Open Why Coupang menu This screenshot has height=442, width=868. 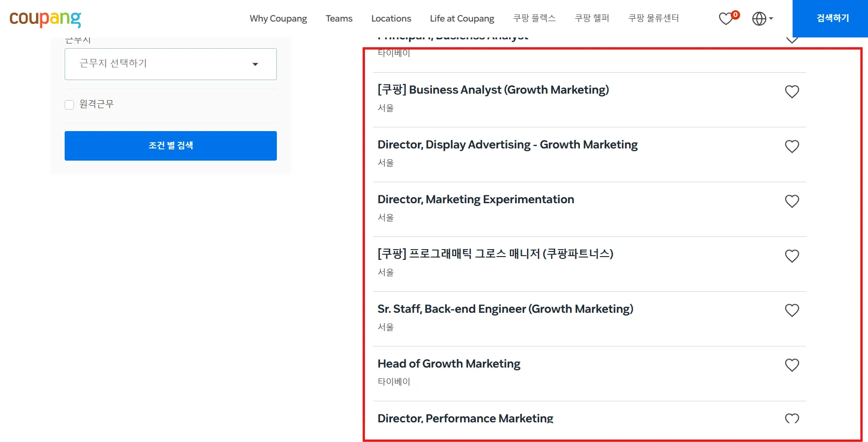(278, 19)
